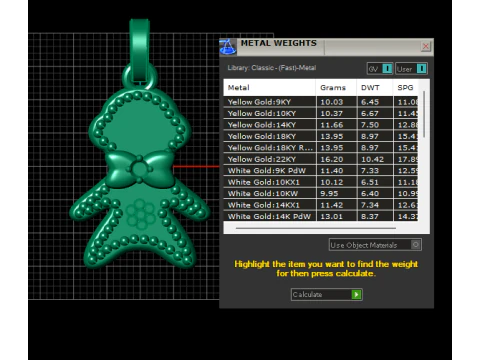Sort by the Metal column header

pyautogui.click(x=269, y=88)
